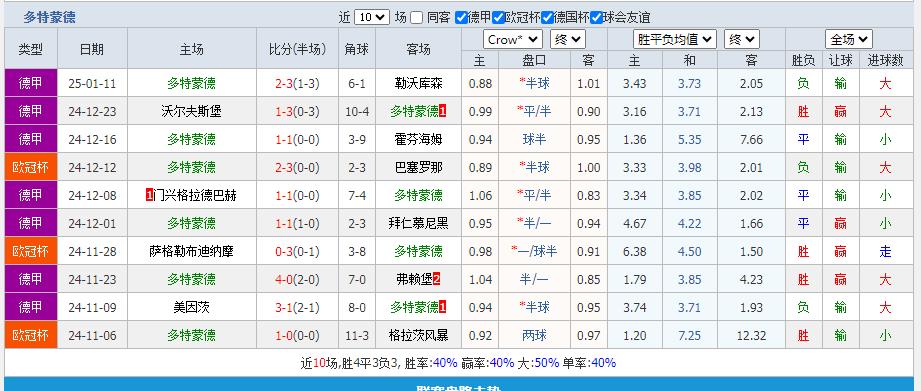Click the 类型 column header
Image resolution: width=921 pixels, height=391 pixels.
[31, 49]
